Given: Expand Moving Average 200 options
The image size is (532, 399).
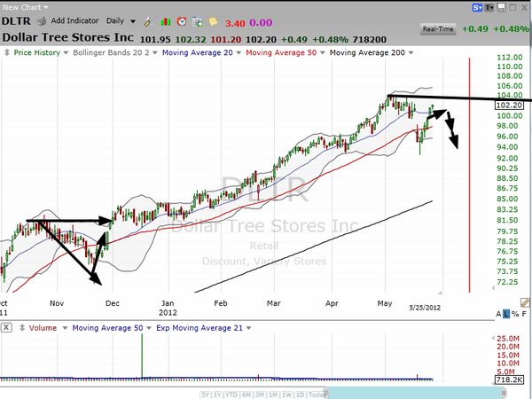Looking at the screenshot, I should (x=411, y=53).
